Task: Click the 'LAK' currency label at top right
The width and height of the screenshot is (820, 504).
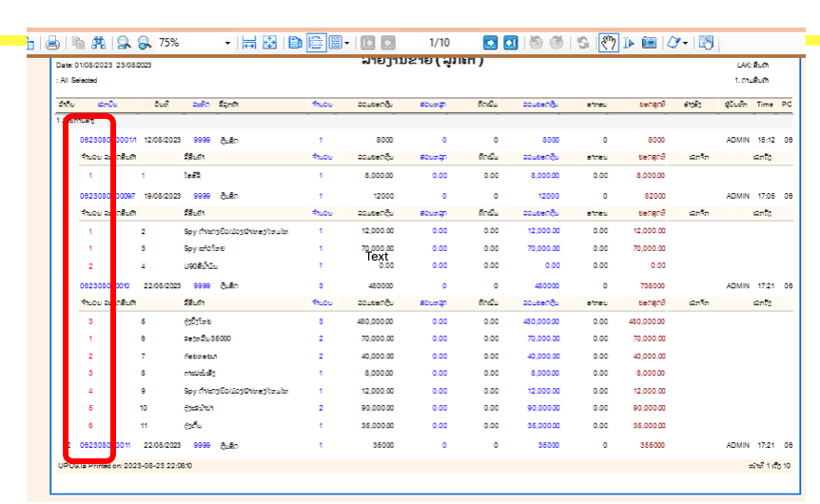Action: (x=753, y=66)
